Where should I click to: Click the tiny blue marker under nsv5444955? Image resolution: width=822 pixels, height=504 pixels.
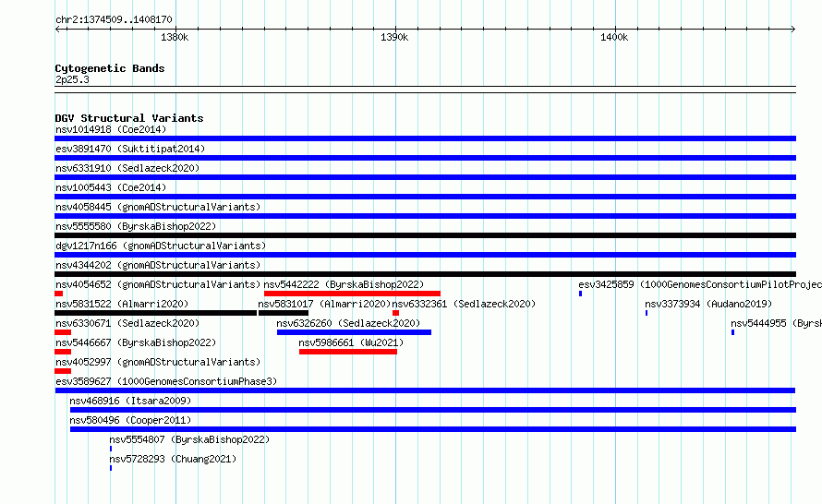pos(733,332)
